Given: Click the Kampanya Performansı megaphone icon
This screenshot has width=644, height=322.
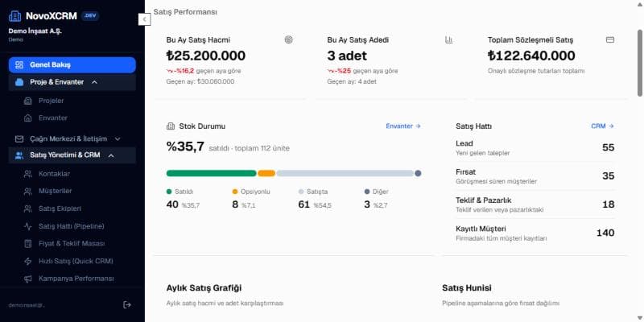Looking at the screenshot, I should (28, 279).
